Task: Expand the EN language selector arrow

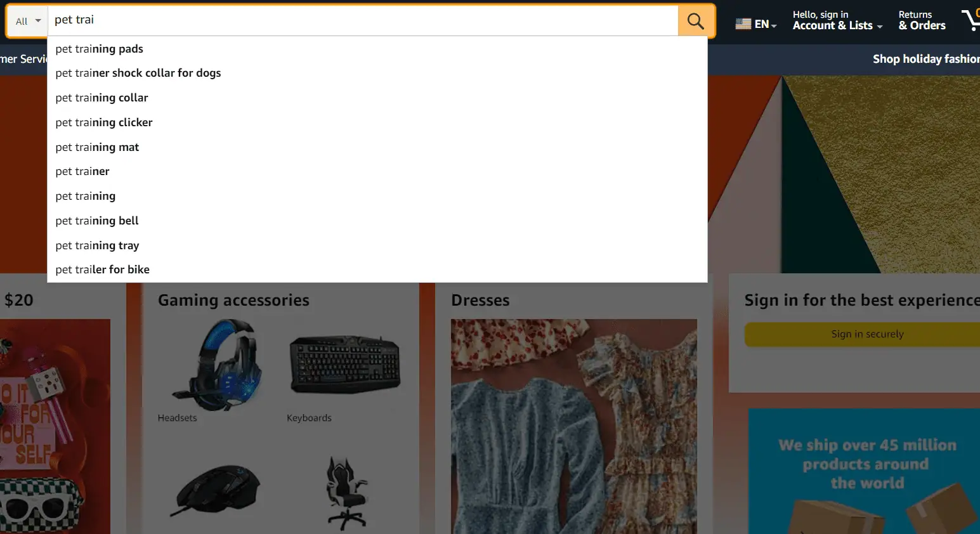Action: (774, 25)
